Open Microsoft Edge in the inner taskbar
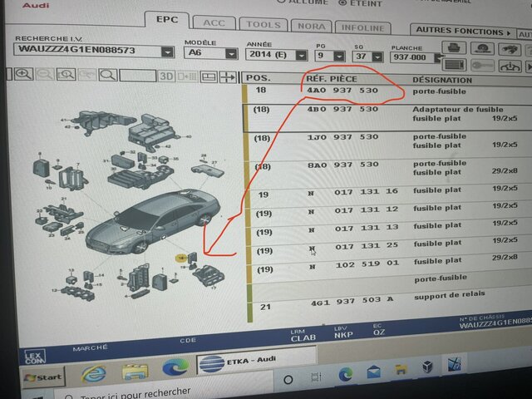This screenshot has height=399, width=532. point(175,367)
